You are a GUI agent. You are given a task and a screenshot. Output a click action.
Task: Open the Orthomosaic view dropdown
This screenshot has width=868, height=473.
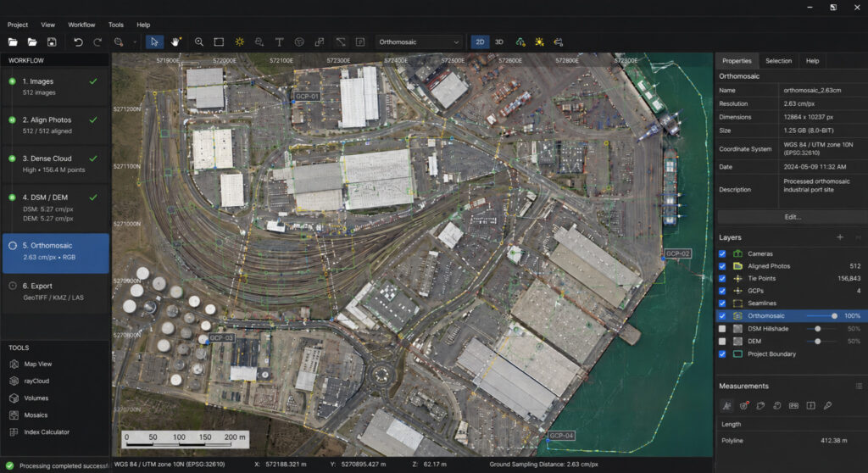pos(419,42)
